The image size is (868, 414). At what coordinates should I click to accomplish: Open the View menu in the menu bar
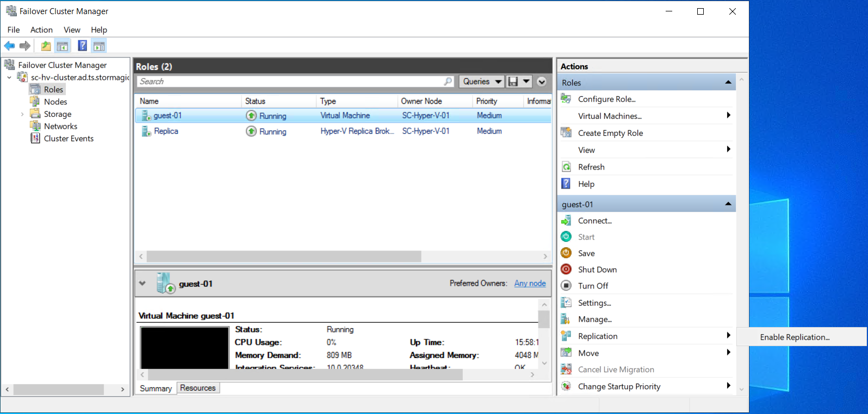72,30
